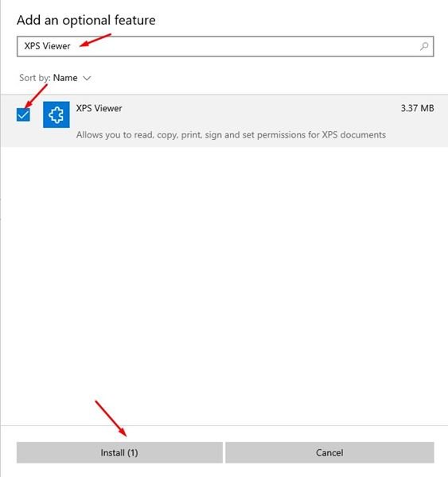Click the Cancel button
Viewport: 448px width, 477px height.
pyautogui.click(x=329, y=452)
